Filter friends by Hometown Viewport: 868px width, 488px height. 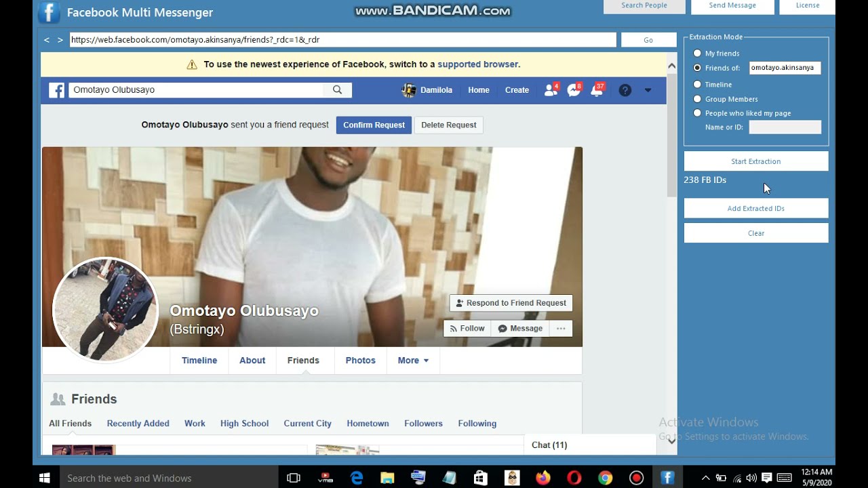[368, 424]
